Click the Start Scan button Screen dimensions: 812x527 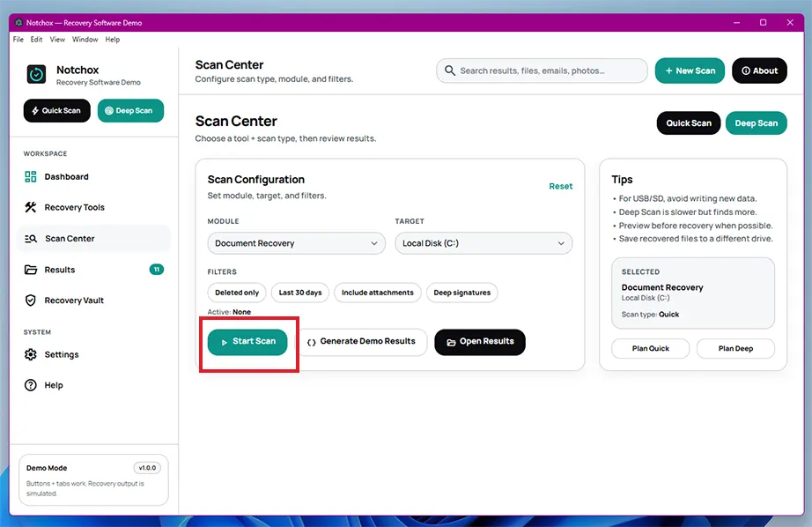247,342
